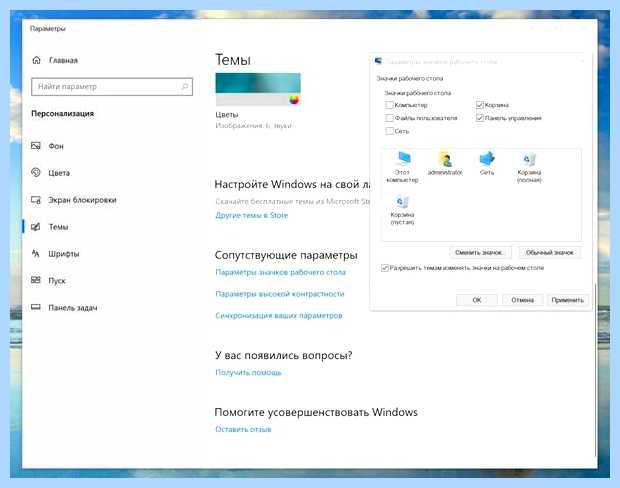Image resolution: width=620 pixels, height=488 pixels.
Task: Confirm dialog with OK button
Action: click(477, 300)
